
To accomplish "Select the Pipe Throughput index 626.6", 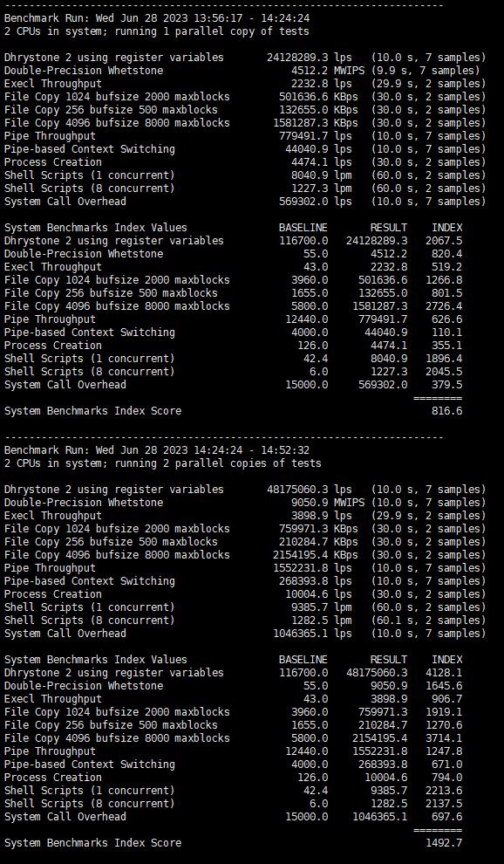I will coord(446,319).
